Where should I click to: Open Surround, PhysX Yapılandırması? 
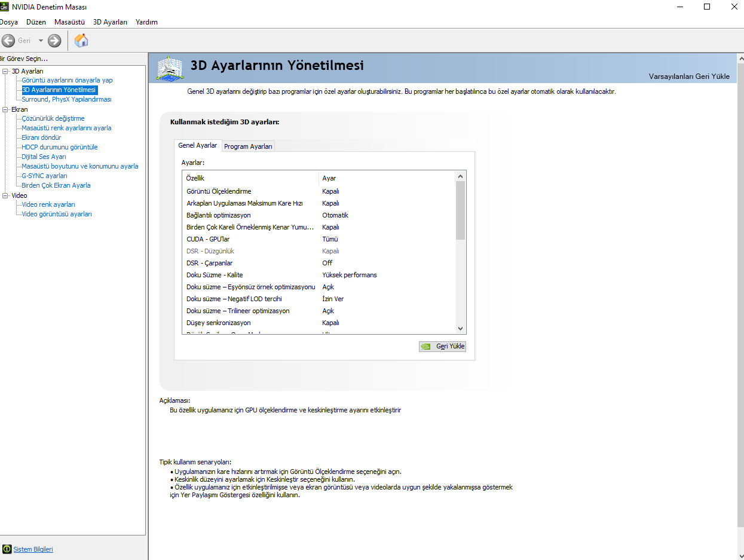66,99
